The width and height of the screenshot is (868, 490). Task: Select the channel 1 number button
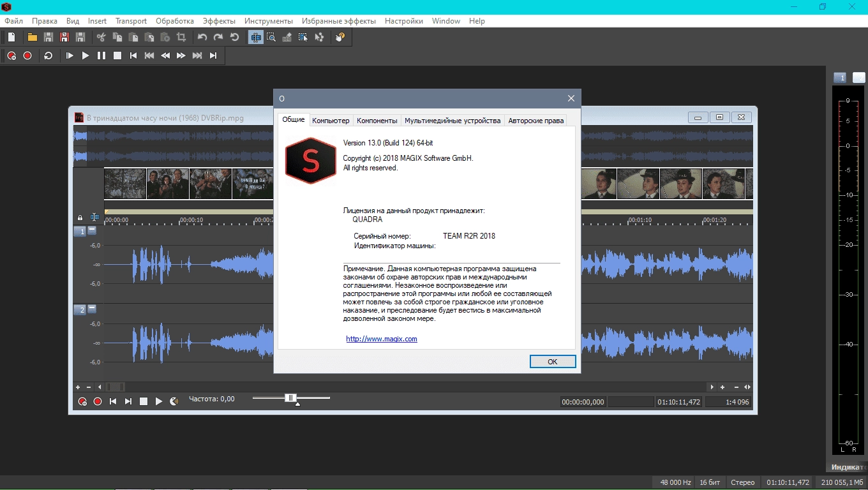[80, 232]
